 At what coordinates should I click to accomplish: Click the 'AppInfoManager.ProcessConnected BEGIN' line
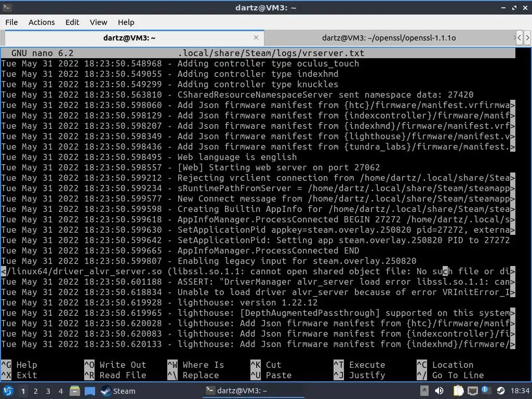258,220
